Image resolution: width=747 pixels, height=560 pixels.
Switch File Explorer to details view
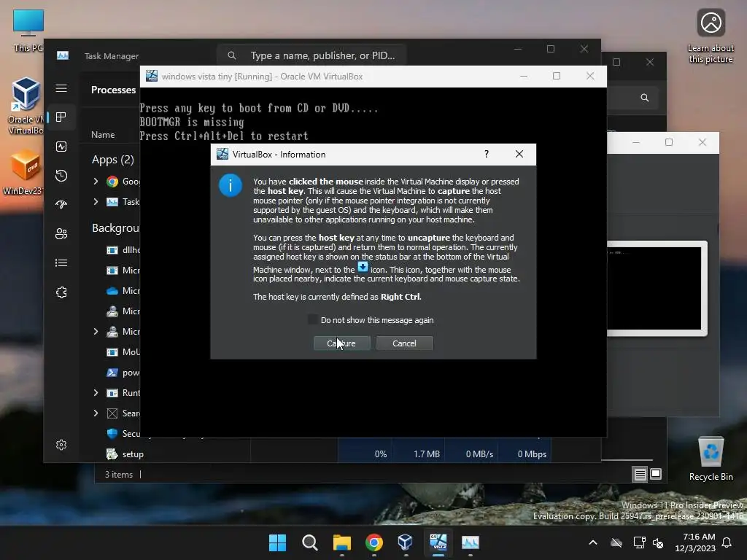point(640,474)
